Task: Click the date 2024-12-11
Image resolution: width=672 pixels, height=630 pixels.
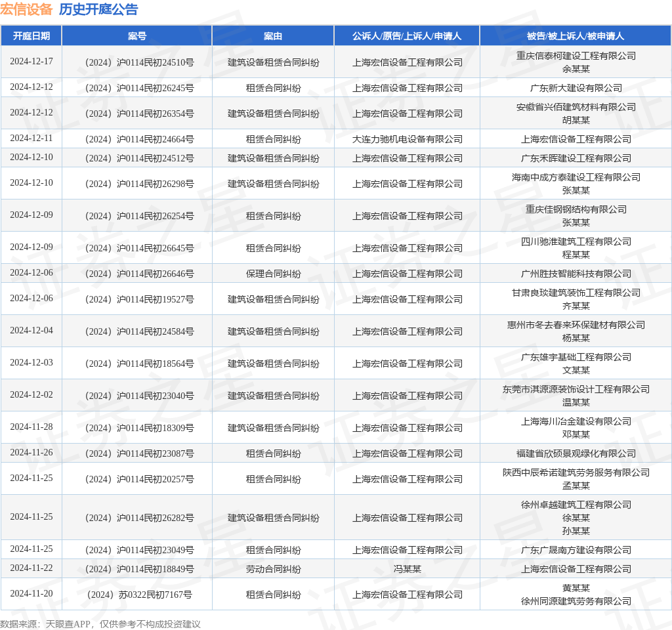Action: coord(31,138)
